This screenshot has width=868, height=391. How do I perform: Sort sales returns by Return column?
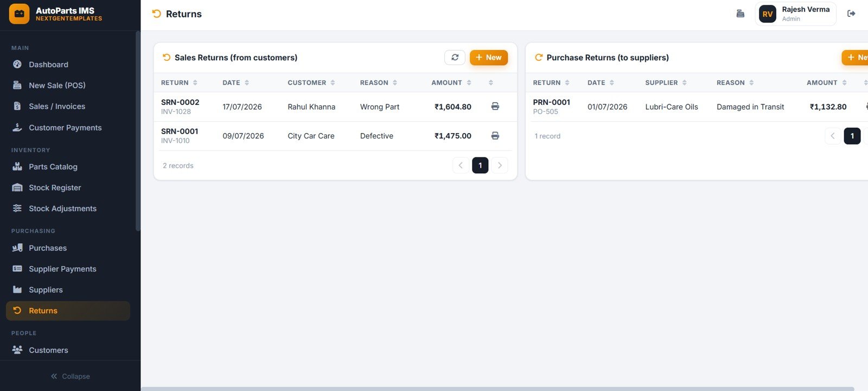click(x=179, y=83)
